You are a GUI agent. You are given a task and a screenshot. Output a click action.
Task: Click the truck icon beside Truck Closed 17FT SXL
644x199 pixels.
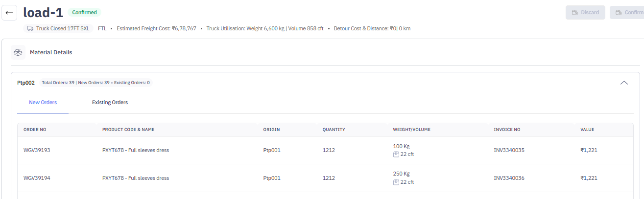pyautogui.click(x=30, y=28)
